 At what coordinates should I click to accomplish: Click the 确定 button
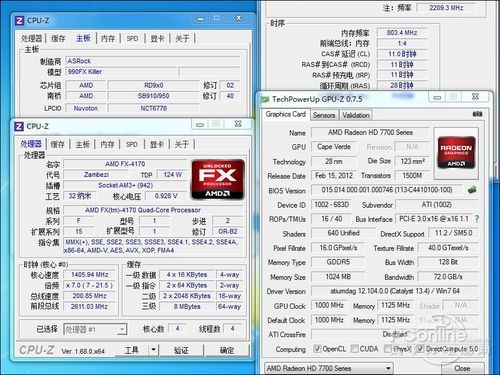tap(227, 350)
